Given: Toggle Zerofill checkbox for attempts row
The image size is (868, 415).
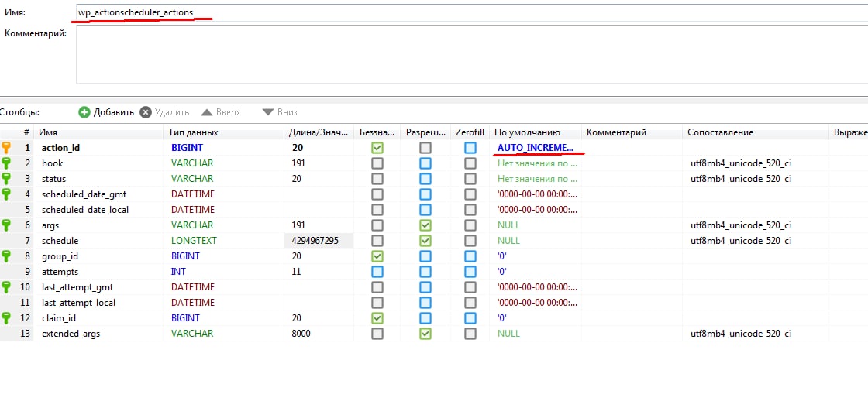Looking at the screenshot, I should click(470, 272).
